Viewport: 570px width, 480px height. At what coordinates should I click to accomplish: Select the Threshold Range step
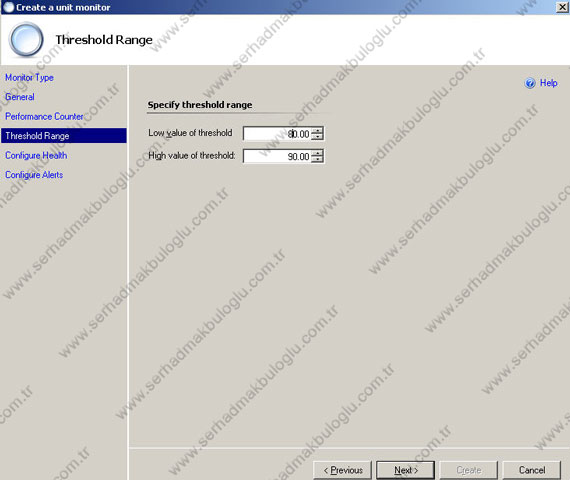(x=64, y=136)
